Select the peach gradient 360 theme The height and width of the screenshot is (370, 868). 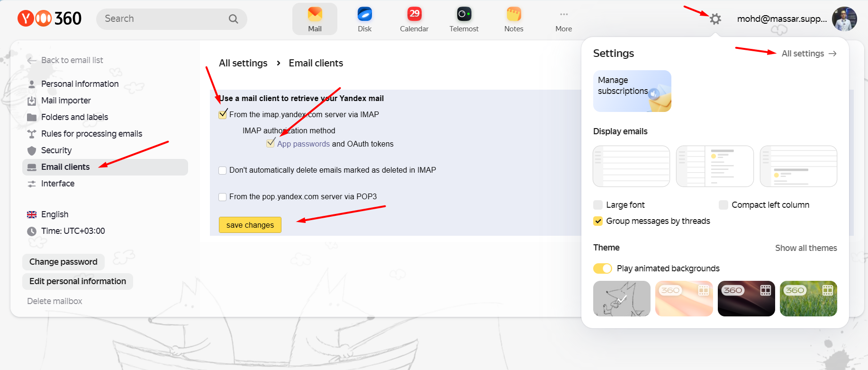(684, 298)
